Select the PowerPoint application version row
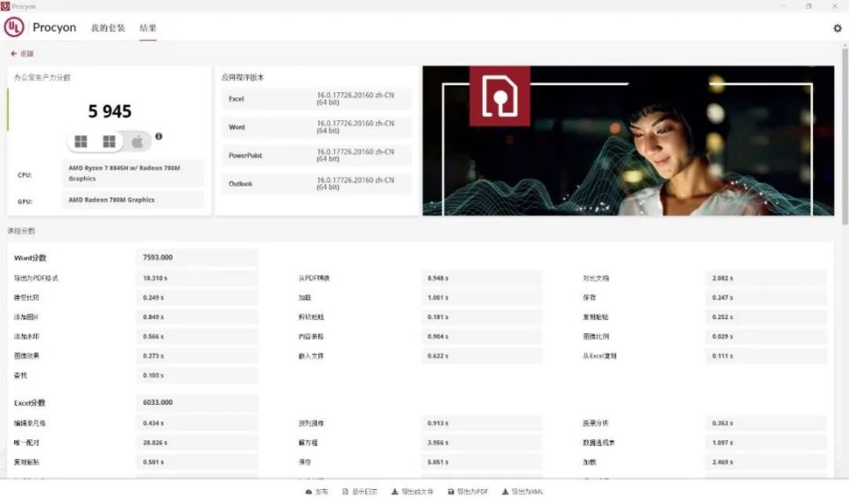 [x=317, y=156]
